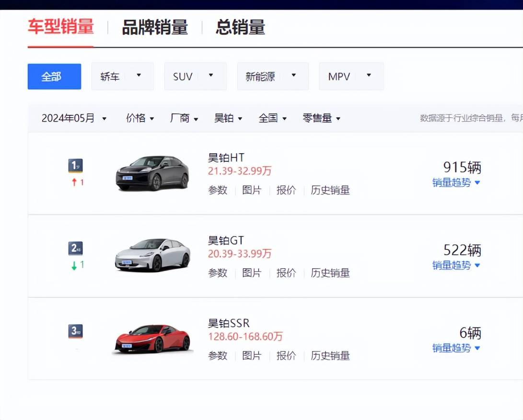The height and width of the screenshot is (420, 523).
Task: Open the 全国 region dropdown
Action: click(x=272, y=118)
